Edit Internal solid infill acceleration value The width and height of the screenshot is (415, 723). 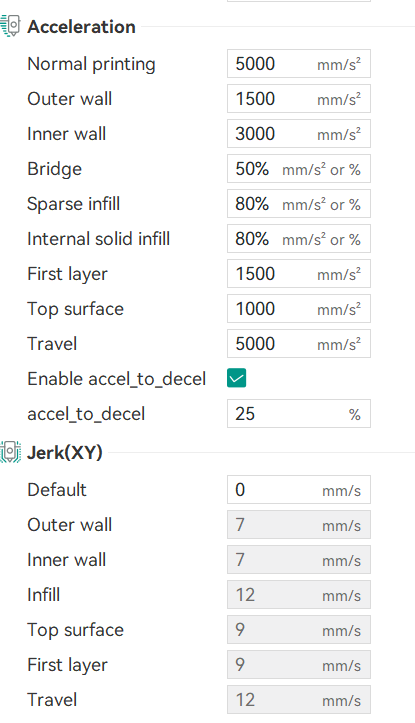[x=299, y=239]
